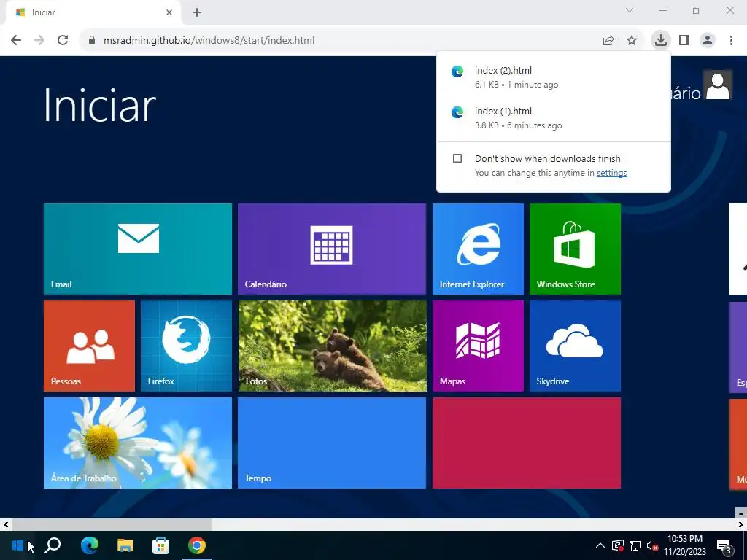Open the Fotos tile with bears
The width and height of the screenshot is (747, 560).
[x=332, y=346]
